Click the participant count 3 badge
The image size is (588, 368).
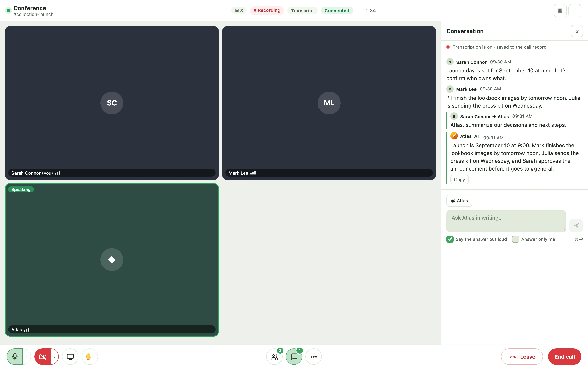[239, 10]
